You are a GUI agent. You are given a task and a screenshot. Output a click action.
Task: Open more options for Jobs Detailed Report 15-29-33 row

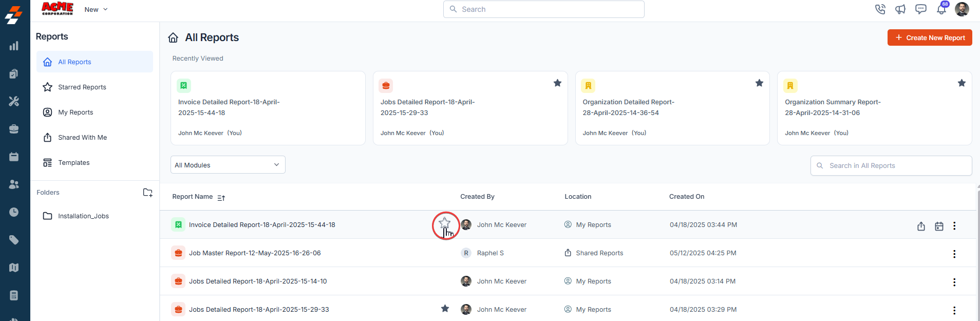[x=954, y=311]
